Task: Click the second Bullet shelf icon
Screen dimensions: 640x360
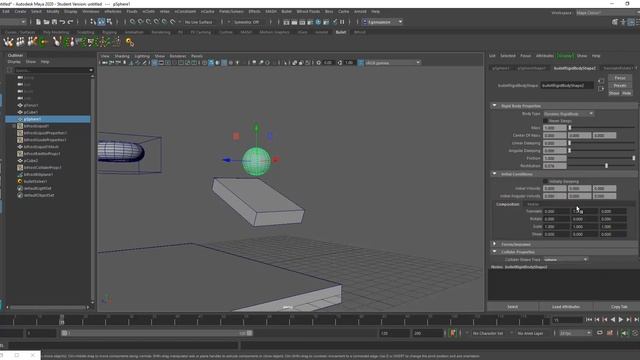Action: (x=20, y=42)
